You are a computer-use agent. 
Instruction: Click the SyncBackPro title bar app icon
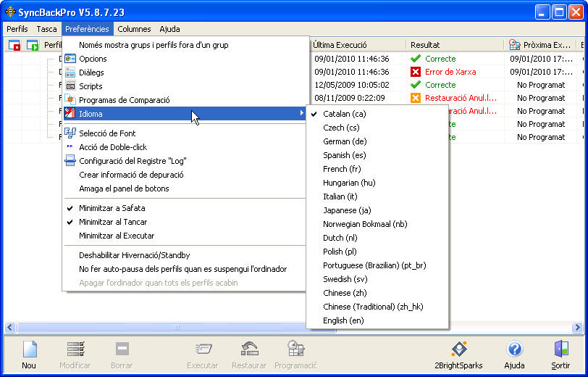point(10,12)
